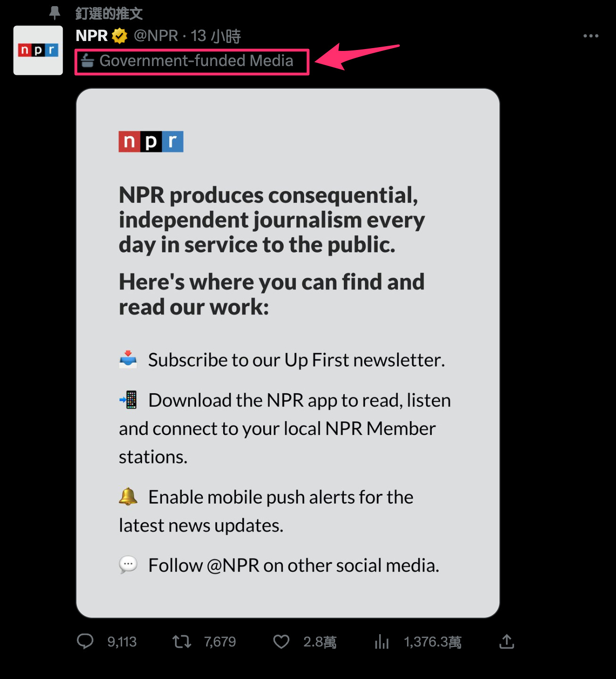
Task: Click the share upload icon
Action: 507,641
